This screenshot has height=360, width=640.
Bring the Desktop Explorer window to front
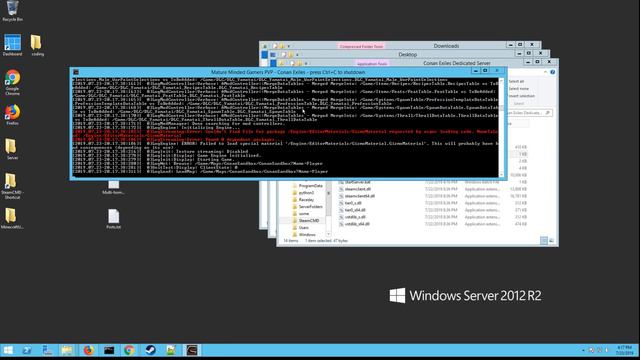pos(407,54)
